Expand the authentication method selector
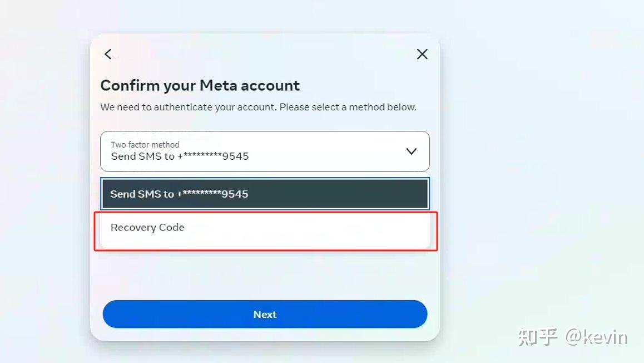The width and height of the screenshot is (644, 363). (265, 151)
